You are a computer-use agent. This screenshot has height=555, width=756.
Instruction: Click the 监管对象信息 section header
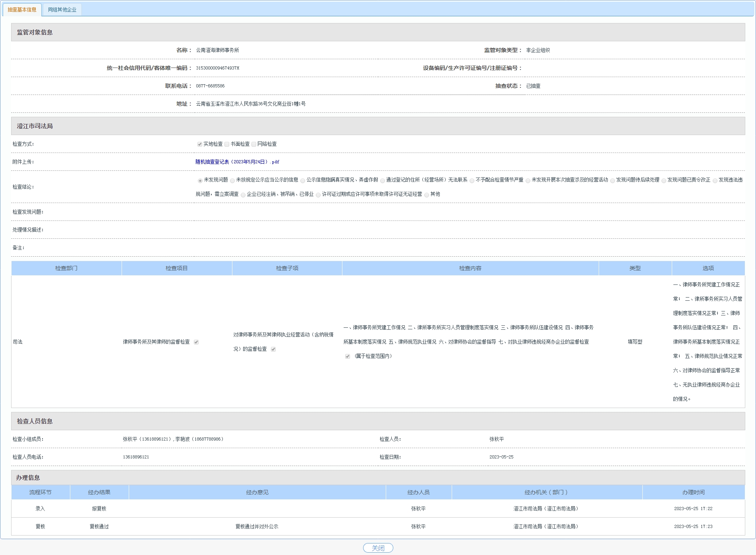(378, 32)
